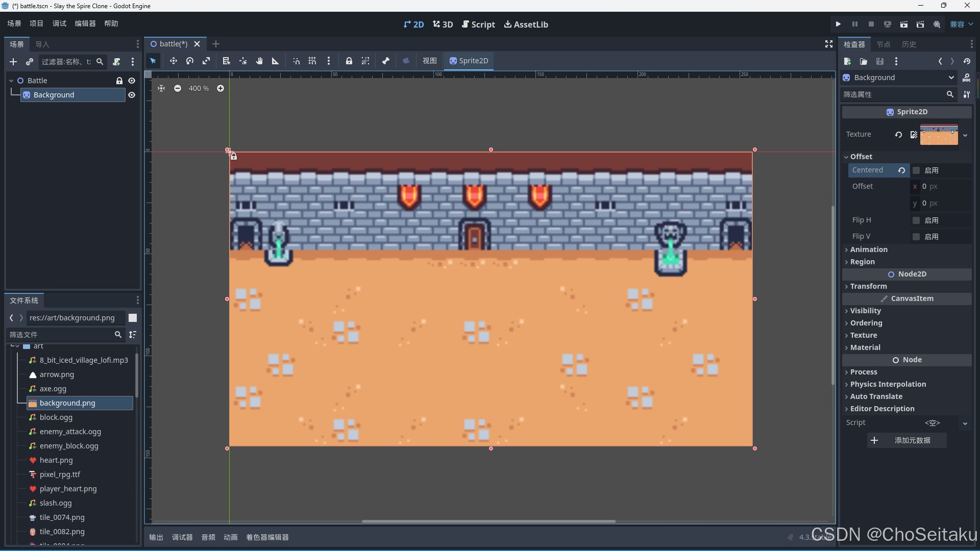This screenshot has height=551, width=980.
Task: Lock the selected node with padlock icon
Action: (x=349, y=61)
